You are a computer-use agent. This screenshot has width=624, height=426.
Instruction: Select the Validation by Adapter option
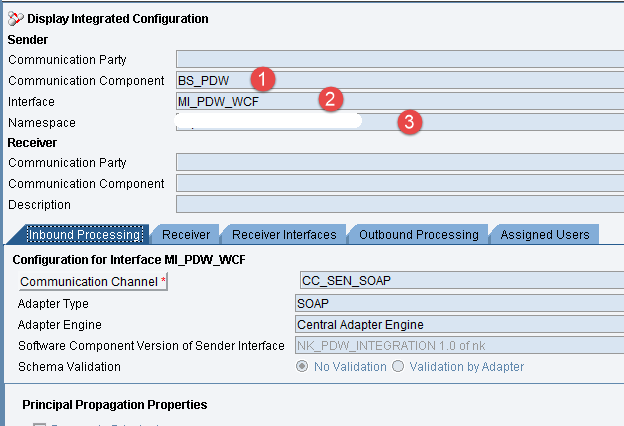pos(399,367)
